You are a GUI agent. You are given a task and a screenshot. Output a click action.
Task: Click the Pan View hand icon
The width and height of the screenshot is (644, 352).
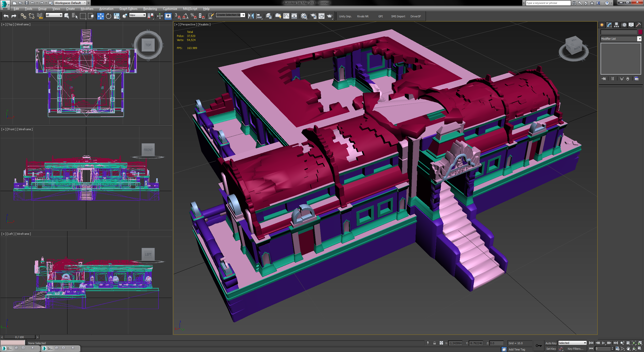(628, 349)
